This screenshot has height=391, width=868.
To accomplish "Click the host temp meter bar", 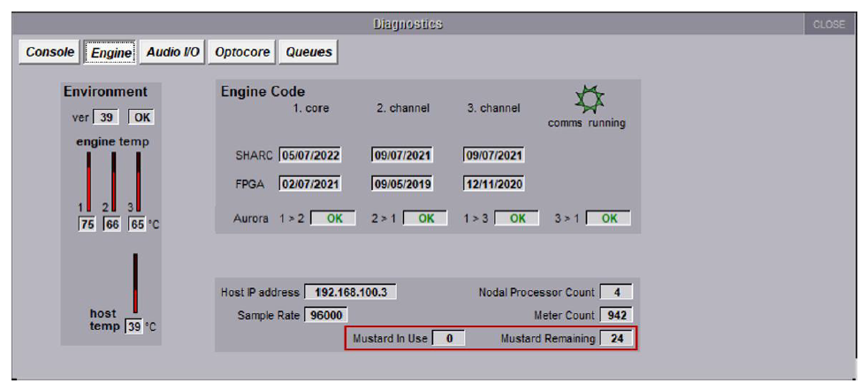I will coord(135,283).
